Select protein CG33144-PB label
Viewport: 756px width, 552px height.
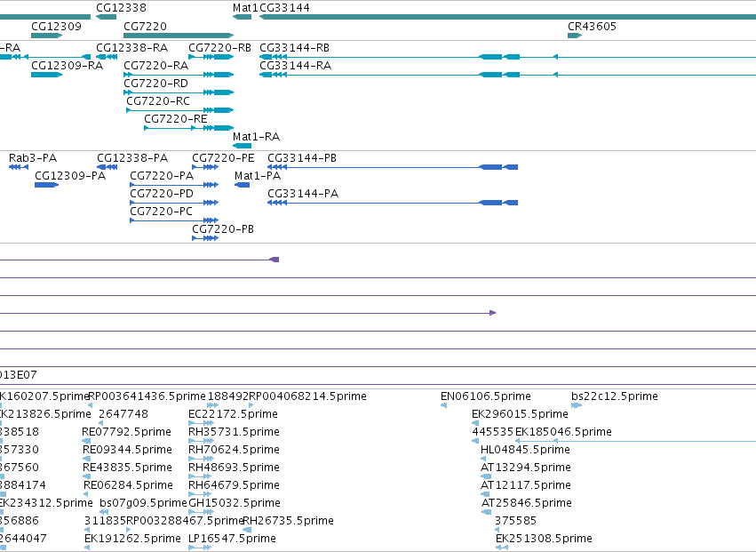coord(302,158)
